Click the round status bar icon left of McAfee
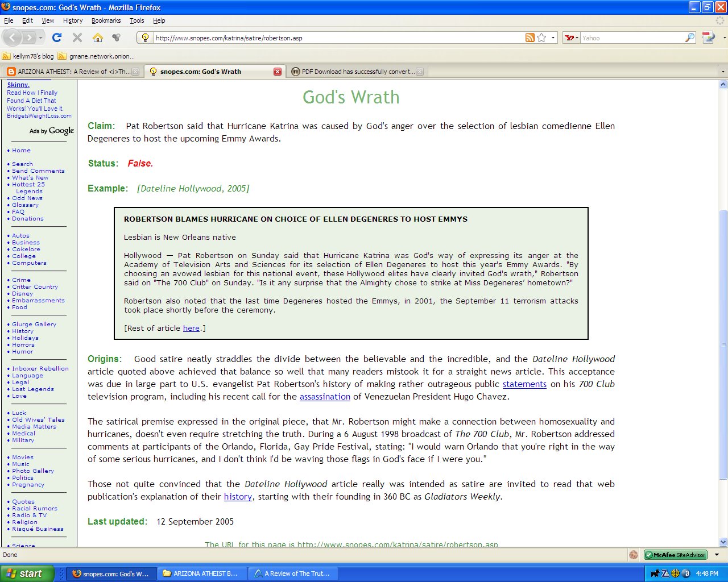Screen dimensions: 728x582 (634, 555)
